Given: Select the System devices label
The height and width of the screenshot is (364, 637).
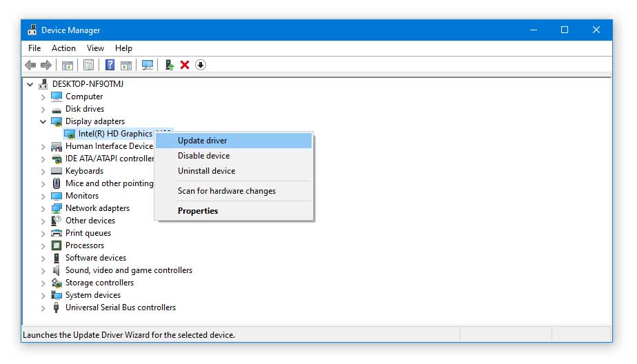Looking at the screenshot, I should coord(93,295).
